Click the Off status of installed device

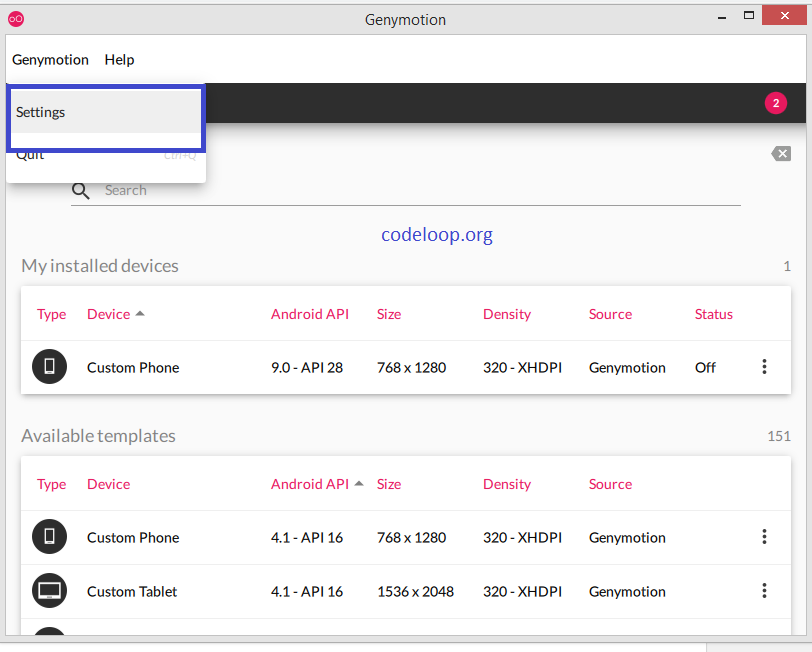tap(705, 368)
